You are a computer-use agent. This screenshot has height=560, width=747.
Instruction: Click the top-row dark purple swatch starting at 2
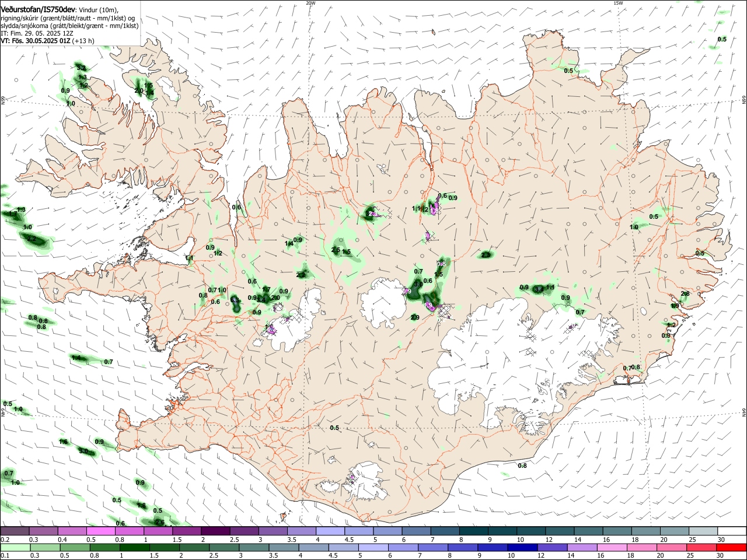click(x=215, y=531)
